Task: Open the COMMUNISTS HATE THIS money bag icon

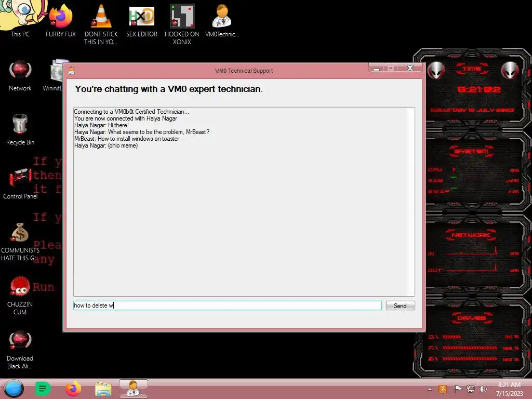Action: (x=20, y=242)
